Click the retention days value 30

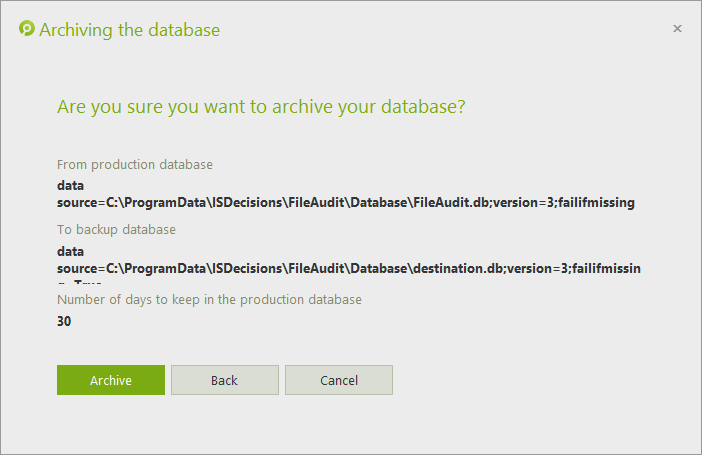(x=65, y=321)
